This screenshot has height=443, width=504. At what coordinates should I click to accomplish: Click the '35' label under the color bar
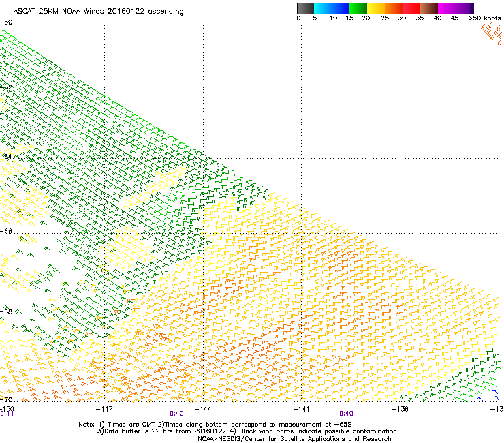pyautogui.click(x=420, y=18)
